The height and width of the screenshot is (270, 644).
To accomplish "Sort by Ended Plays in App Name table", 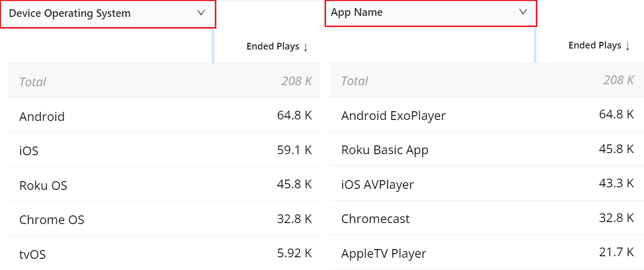I will 600,45.
